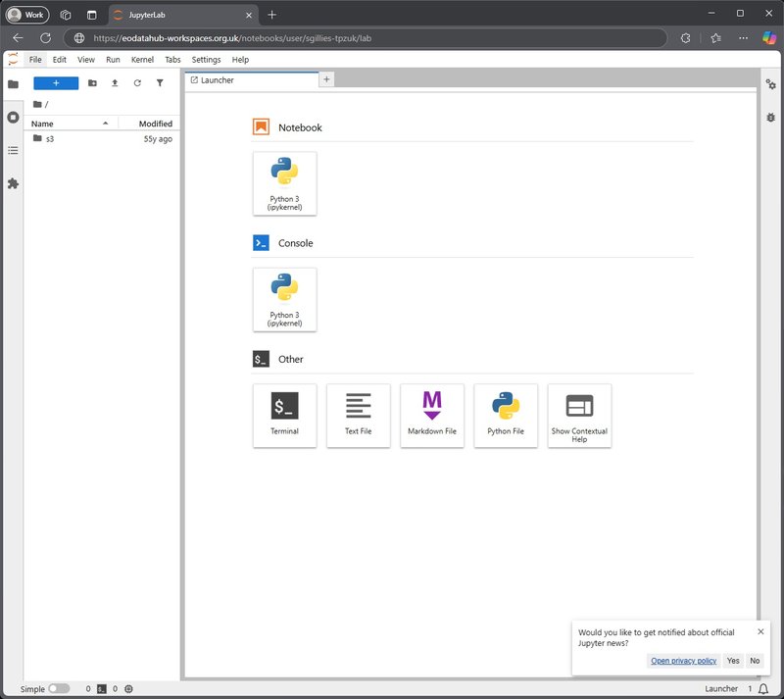Open Python 3 console from Console section

[284, 299]
